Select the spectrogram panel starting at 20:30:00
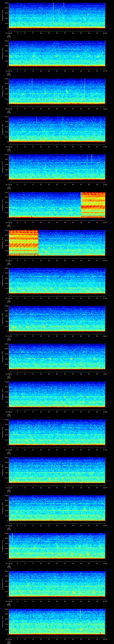This screenshot has height=644, width=114. (x=57, y=54)
